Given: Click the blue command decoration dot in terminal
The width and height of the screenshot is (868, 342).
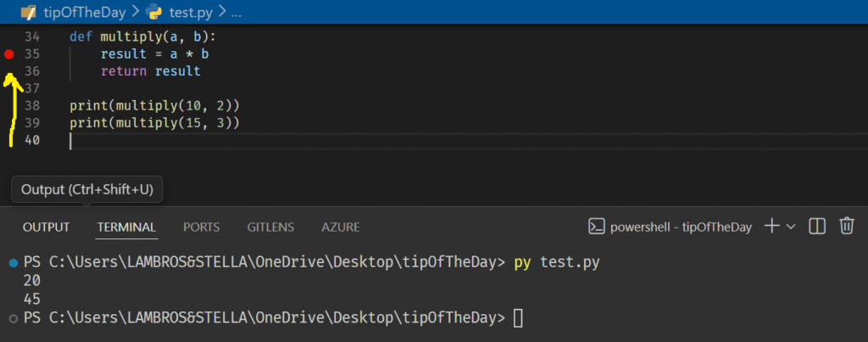Looking at the screenshot, I should [12, 263].
